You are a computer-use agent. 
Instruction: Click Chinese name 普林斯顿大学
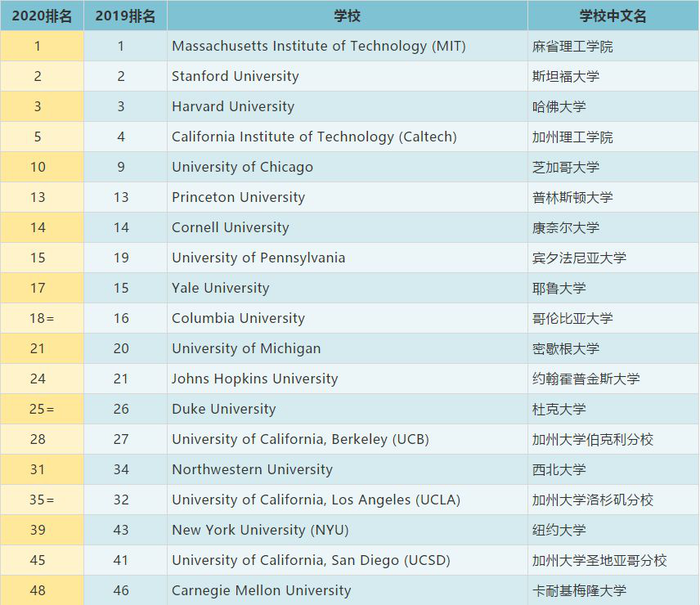click(572, 198)
